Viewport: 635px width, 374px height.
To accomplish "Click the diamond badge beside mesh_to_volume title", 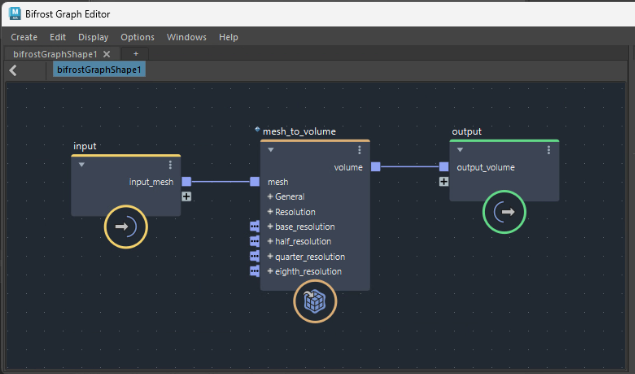I will (257, 130).
